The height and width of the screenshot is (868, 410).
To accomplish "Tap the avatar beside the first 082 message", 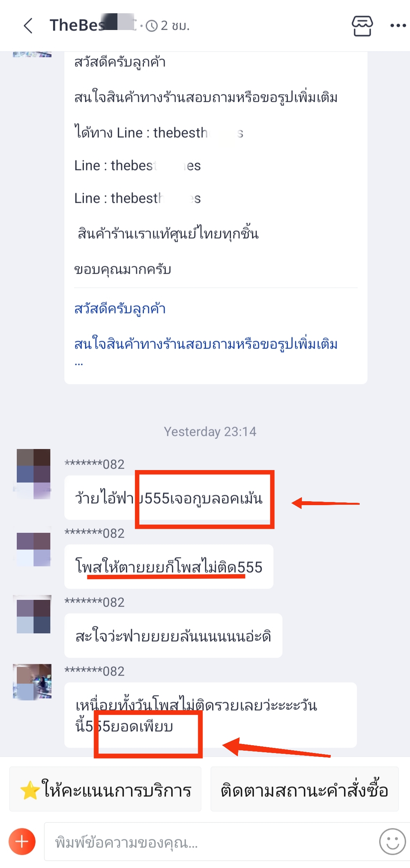I will point(34,474).
